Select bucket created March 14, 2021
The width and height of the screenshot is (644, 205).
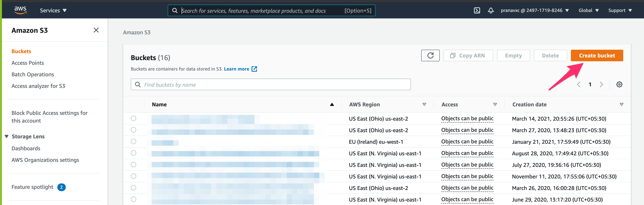click(x=133, y=118)
